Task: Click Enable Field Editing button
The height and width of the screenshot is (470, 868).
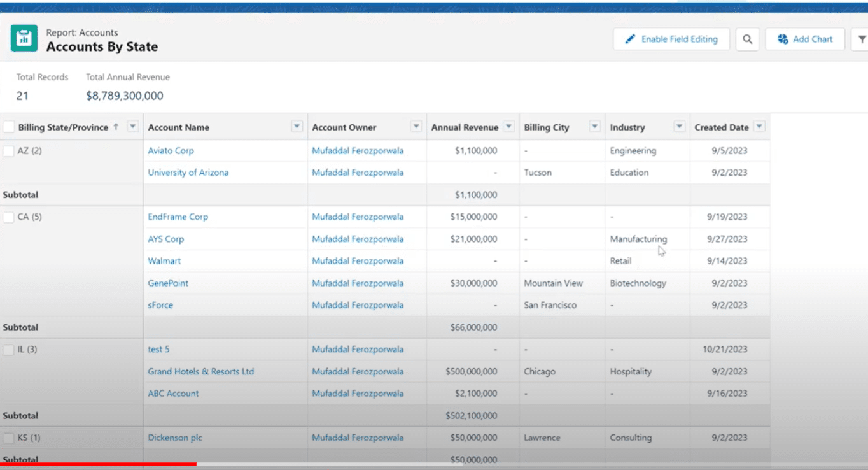Action: (x=671, y=39)
